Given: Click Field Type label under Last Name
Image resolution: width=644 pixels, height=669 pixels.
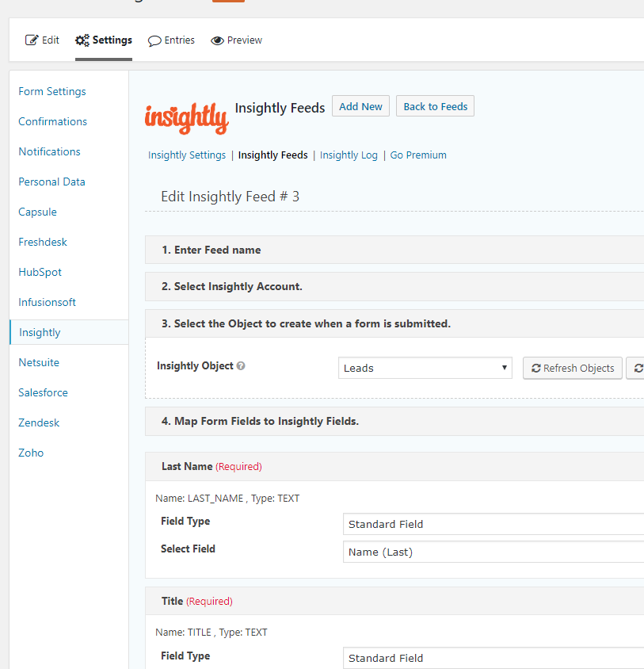Looking at the screenshot, I should pos(185,522).
